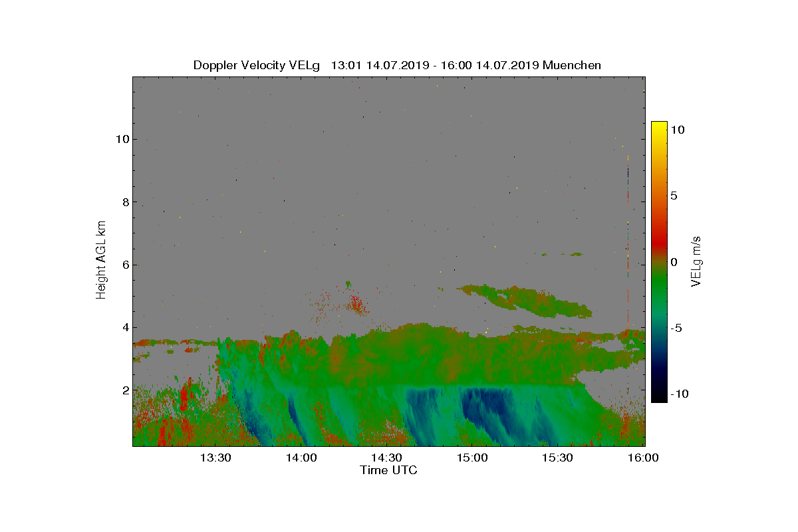Click the 2 km height tick label
Image resolution: width=798 pixels, height=532 pixels.
(124, 390)
